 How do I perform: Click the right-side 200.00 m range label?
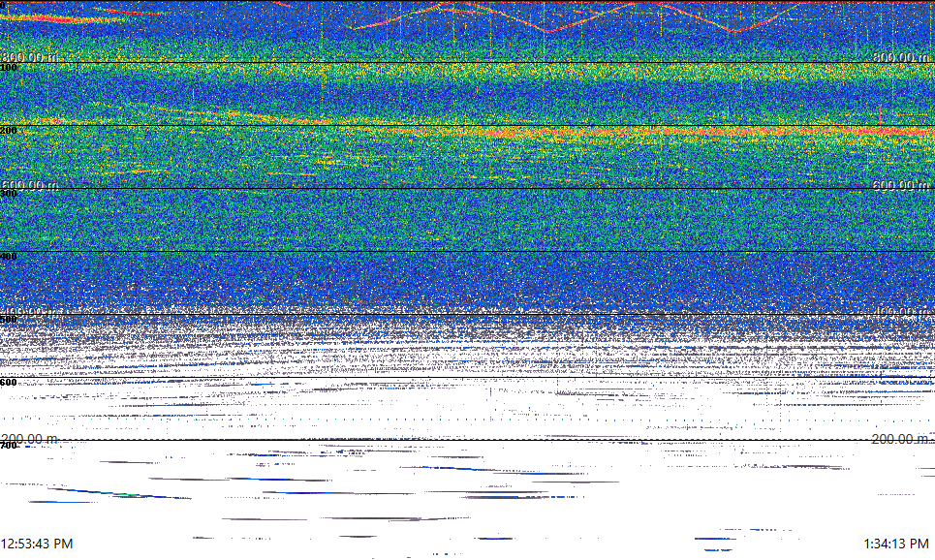pos(901,440)
